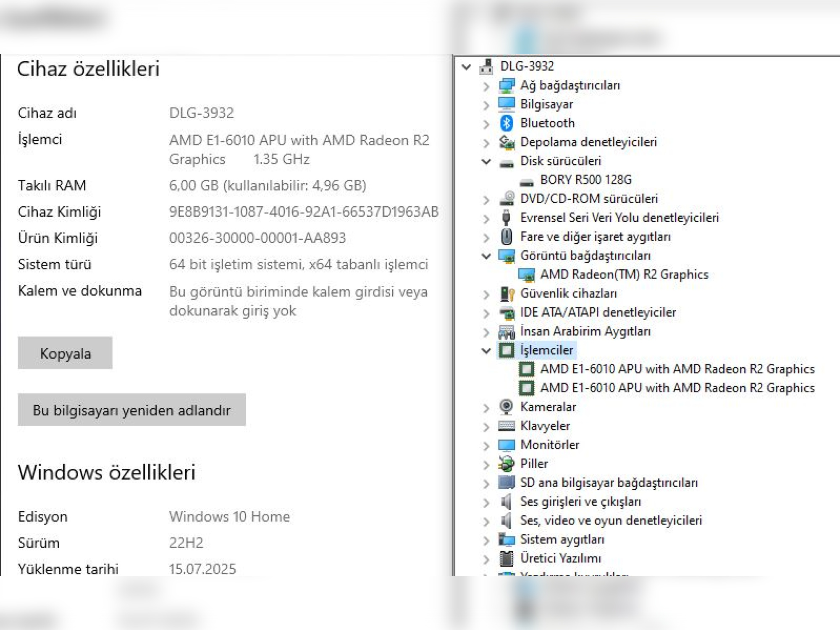The height and width of the screenshot is (630, 840).
Task: Click the Cihaz adı value DLG-3932
Action: [202, 113]
